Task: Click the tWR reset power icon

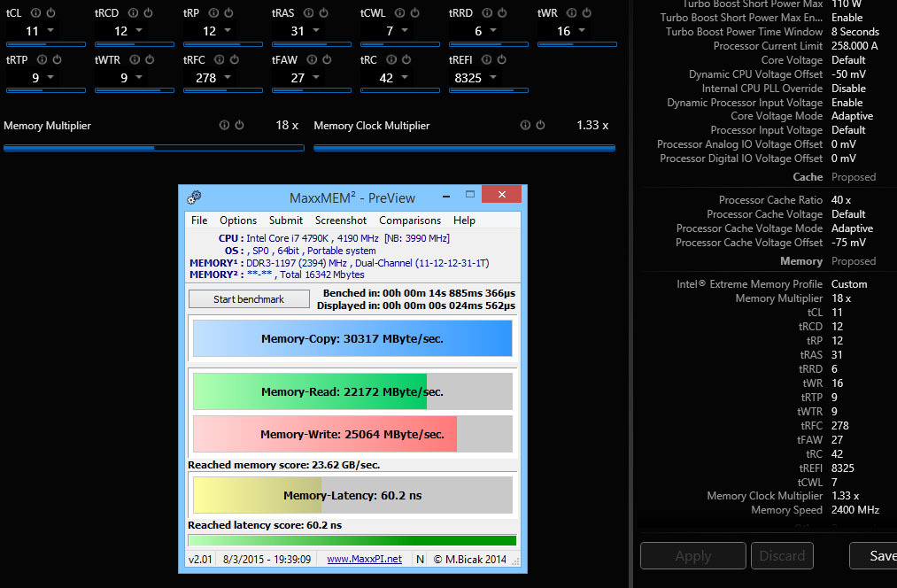Action: click(x=587, y=12)
